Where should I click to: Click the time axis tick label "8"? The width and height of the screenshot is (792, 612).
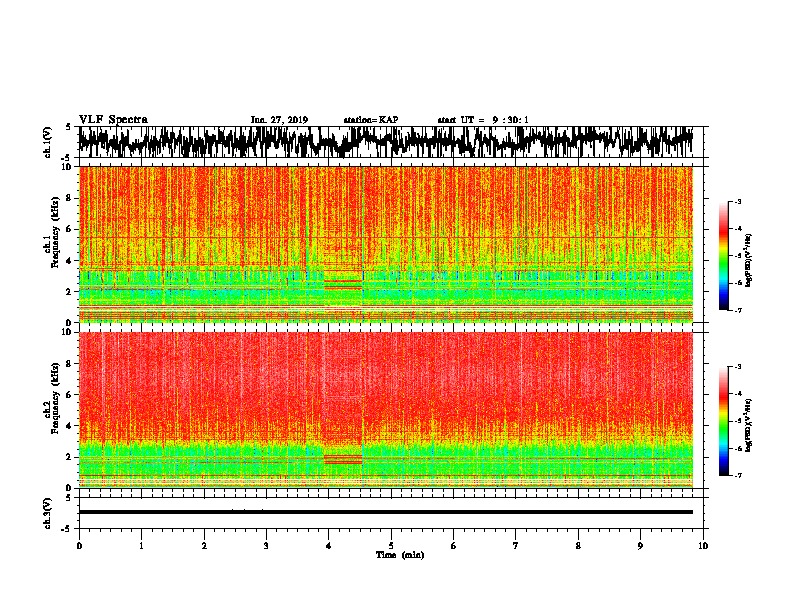pos(578,546)
